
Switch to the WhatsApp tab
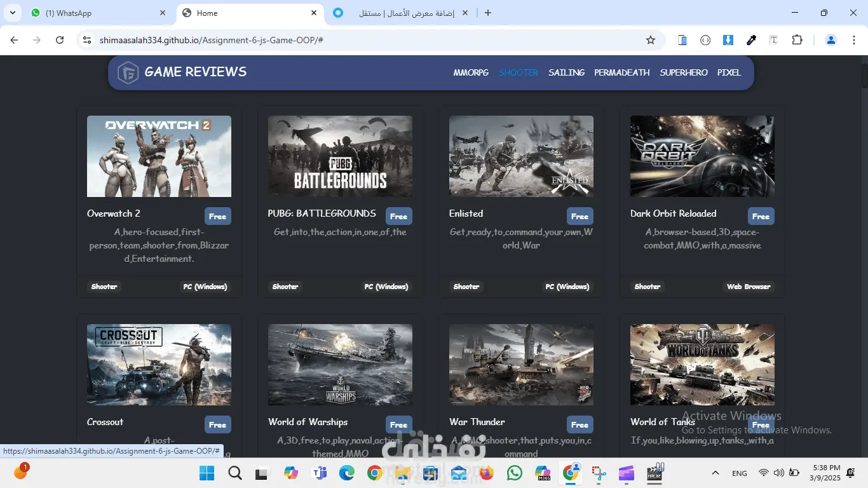coord(98,13)
